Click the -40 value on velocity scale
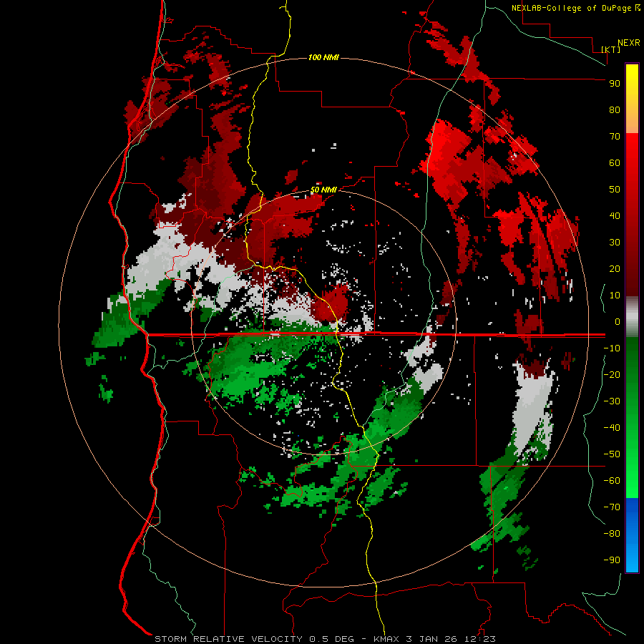Screen dimensions: 644x644 [x=612, y=428]
